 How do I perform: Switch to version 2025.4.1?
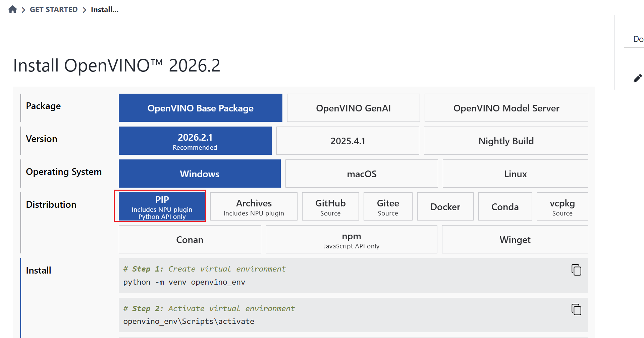pos(348,141)
